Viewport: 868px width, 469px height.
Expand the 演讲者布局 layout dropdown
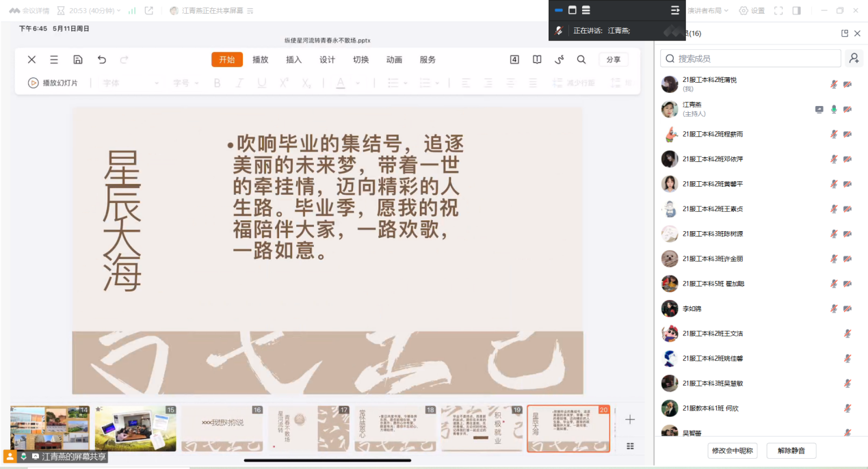pos(708,11)
